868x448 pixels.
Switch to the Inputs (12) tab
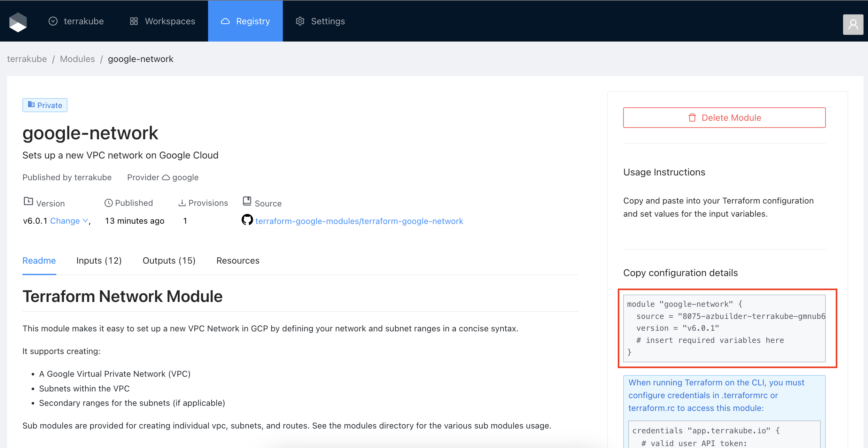click(x=99, y=260)
